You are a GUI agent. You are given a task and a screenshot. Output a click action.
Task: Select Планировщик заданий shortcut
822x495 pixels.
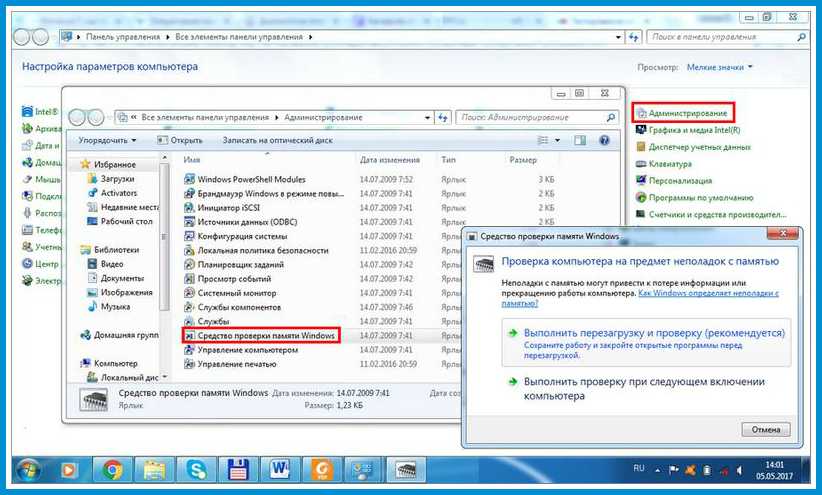pyautogui.click(x=234, y=264)
